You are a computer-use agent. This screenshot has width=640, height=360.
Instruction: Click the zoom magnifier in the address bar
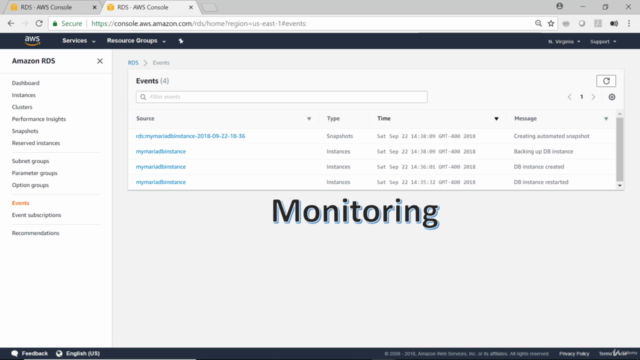point(538,24)
